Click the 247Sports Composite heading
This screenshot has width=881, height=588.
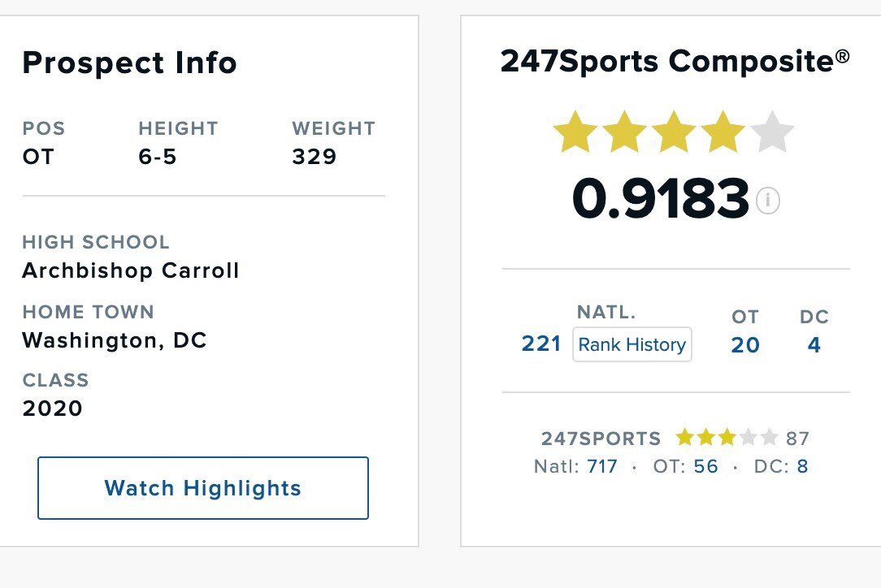pos(675,61)
